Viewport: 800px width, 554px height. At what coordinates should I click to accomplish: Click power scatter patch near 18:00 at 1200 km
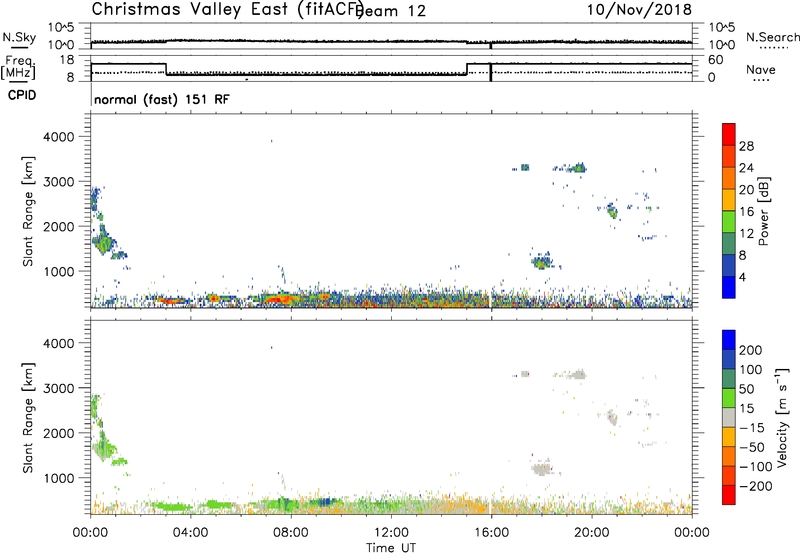(x=542, y=262)
